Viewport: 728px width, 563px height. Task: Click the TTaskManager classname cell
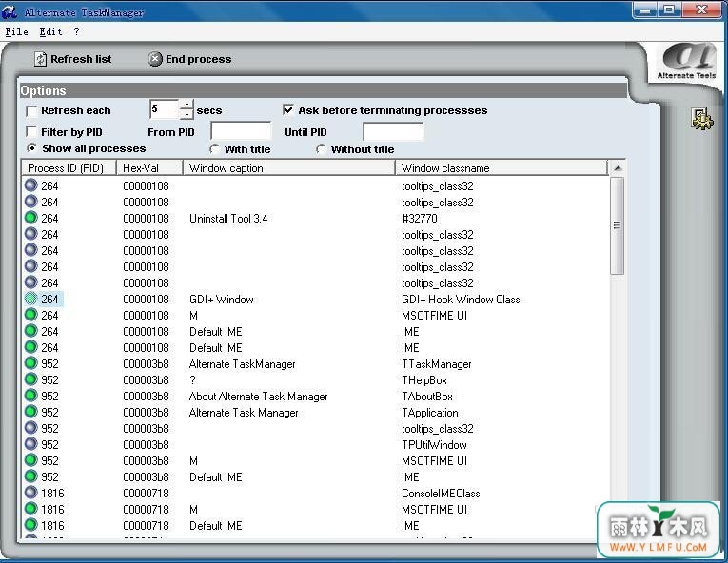437,364
